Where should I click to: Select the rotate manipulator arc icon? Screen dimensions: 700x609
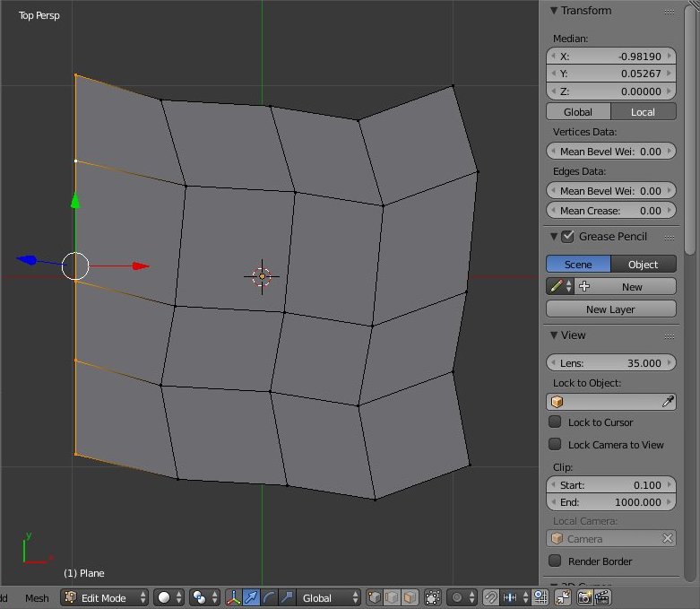pos(269,597)
